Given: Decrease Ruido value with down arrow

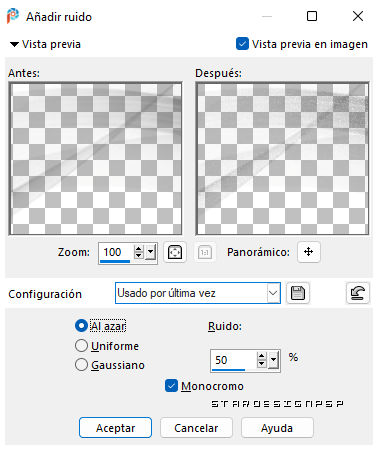Looking at the screenshot, I should 262,364.
